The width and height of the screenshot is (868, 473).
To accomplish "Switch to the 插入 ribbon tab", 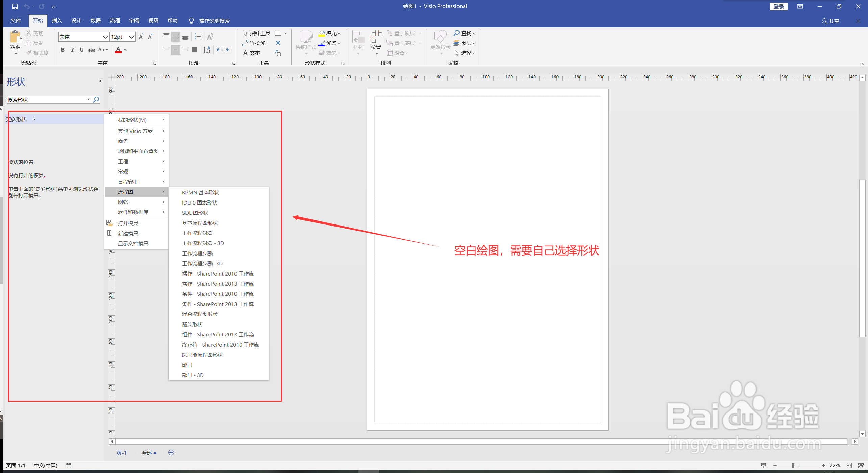I will [x=57, y=21].
